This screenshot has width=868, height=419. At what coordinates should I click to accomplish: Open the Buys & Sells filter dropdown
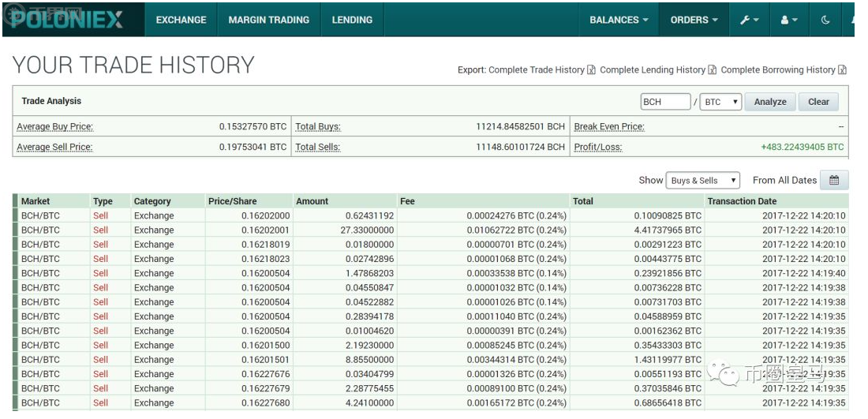[x=702, y=181]
